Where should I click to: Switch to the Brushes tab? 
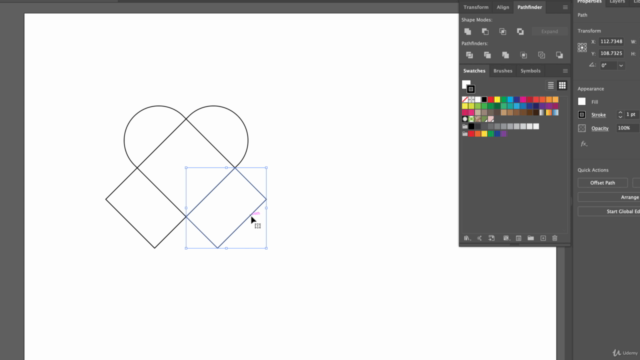point(503,71)
